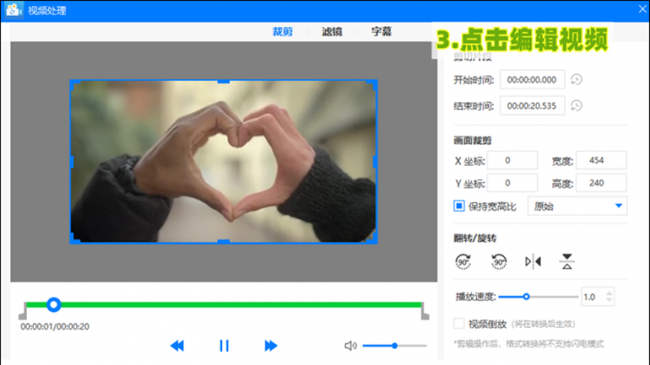Pause the video playback
Viewport: 650px width, 365px height.
224,346
